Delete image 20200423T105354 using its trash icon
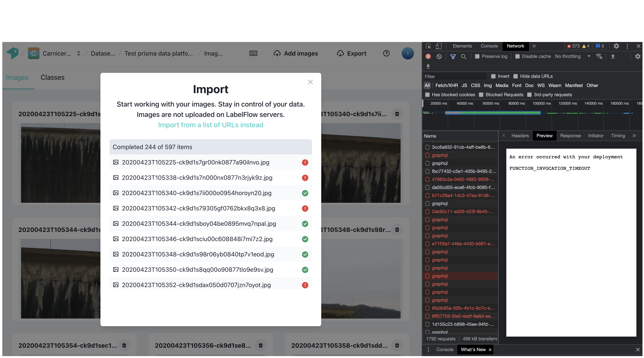This screenshot has width=644, height=358. tap(124, 346)
